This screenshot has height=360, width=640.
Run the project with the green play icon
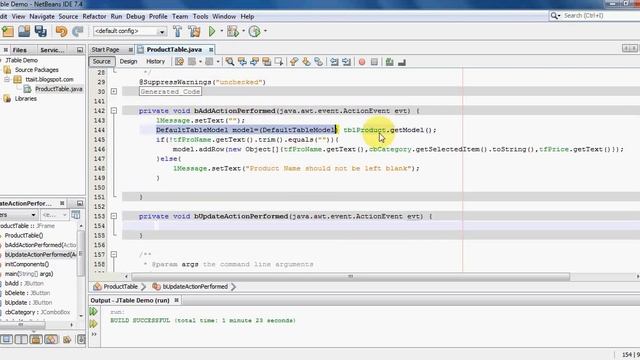pos(212,31)
